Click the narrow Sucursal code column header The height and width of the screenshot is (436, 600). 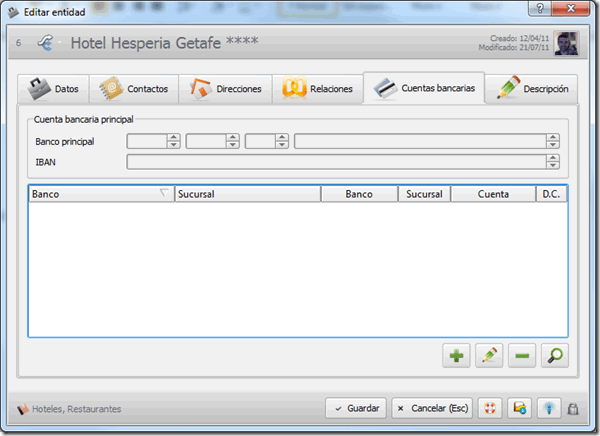click(x=424, y=194)
